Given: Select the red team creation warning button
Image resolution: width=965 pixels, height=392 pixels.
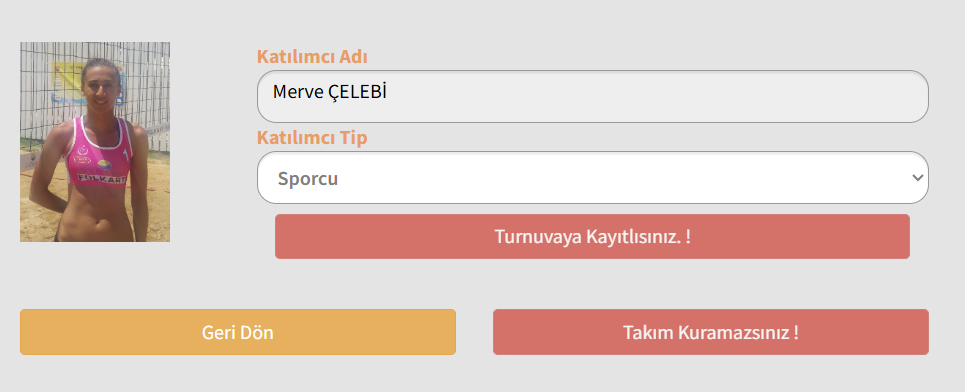Looking at the screenshot, I should (711, 332).
